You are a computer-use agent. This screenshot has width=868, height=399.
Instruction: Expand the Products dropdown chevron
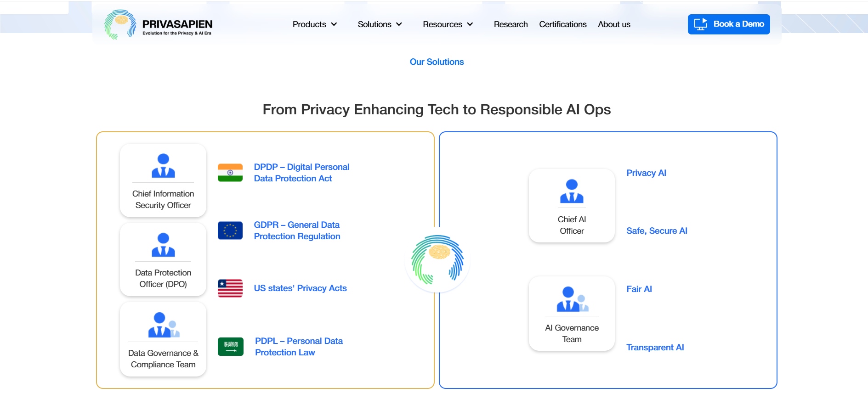click(x=334, y=24)
